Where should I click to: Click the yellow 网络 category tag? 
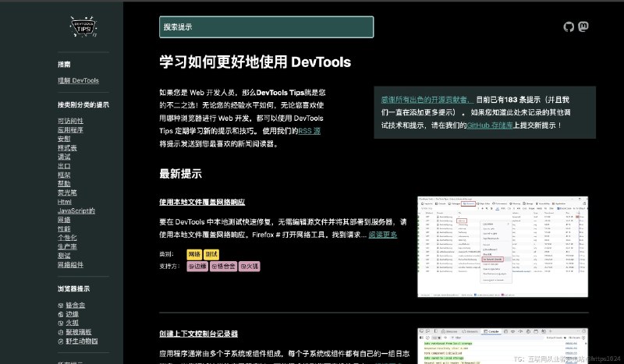coord(194,254)
